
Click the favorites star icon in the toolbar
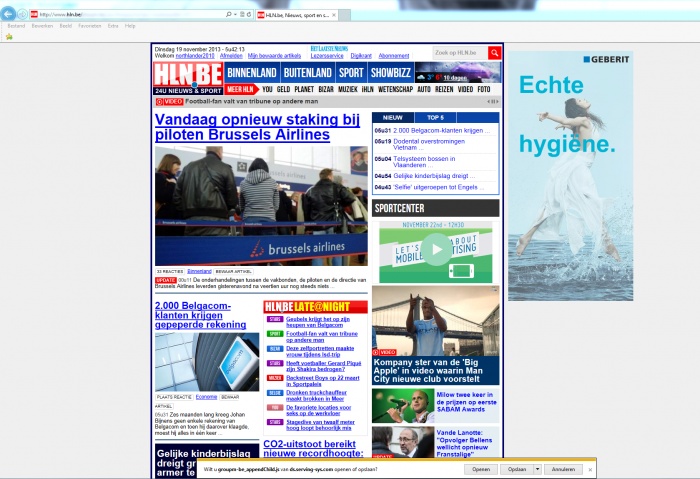[9, 37]
